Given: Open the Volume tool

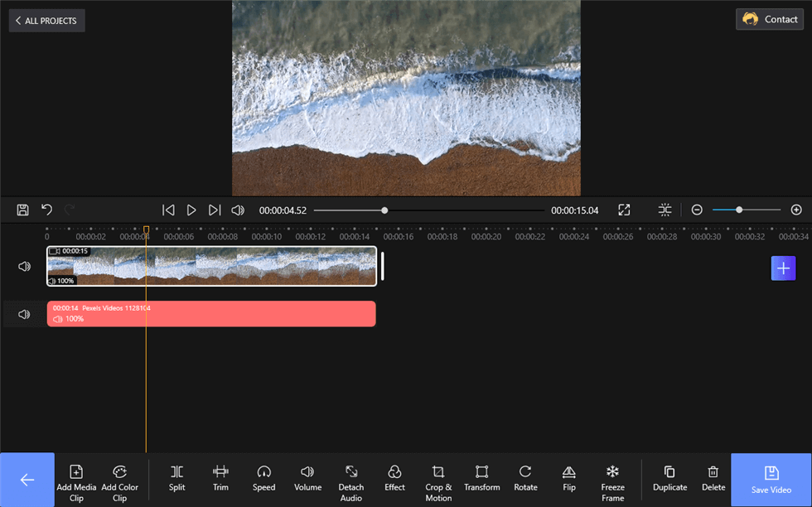Looking at the screenshot, I should (307, 478).
